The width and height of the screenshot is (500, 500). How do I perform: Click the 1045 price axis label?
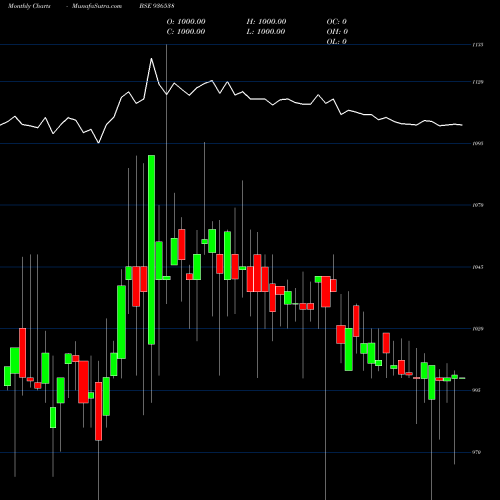(x=478, y=267)
